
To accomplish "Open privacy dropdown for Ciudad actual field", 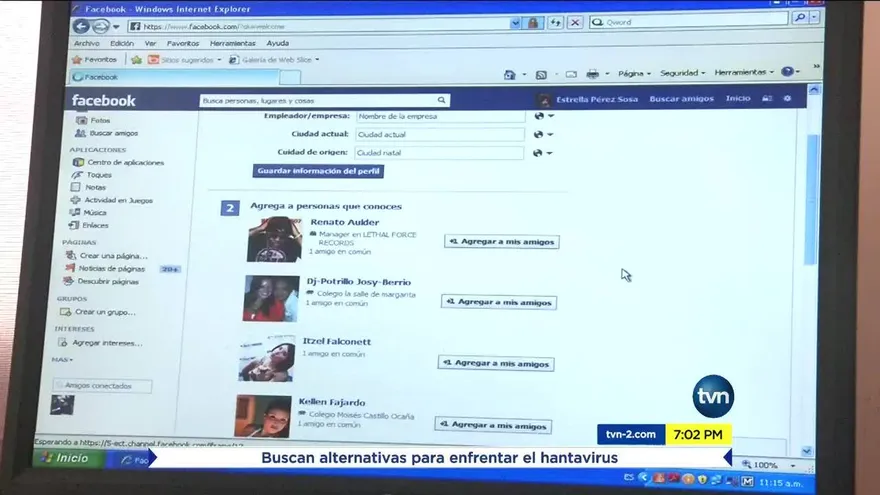I will (543, 134).
